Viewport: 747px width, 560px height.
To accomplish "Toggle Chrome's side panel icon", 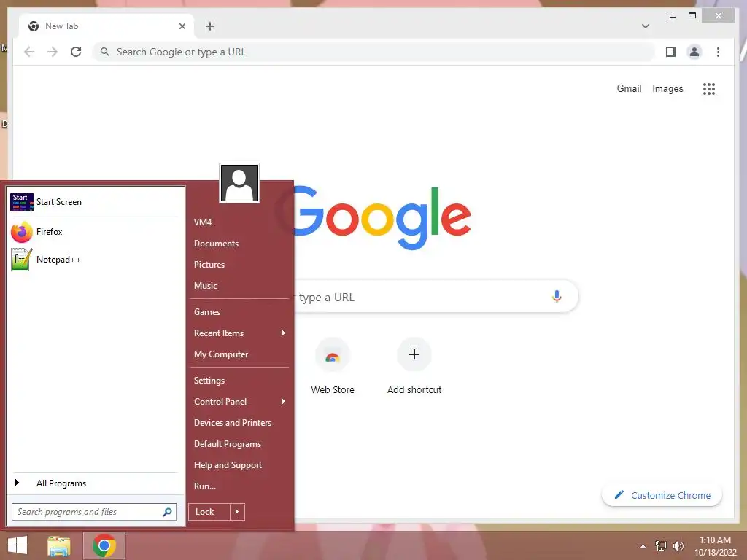I will (671, 52).
